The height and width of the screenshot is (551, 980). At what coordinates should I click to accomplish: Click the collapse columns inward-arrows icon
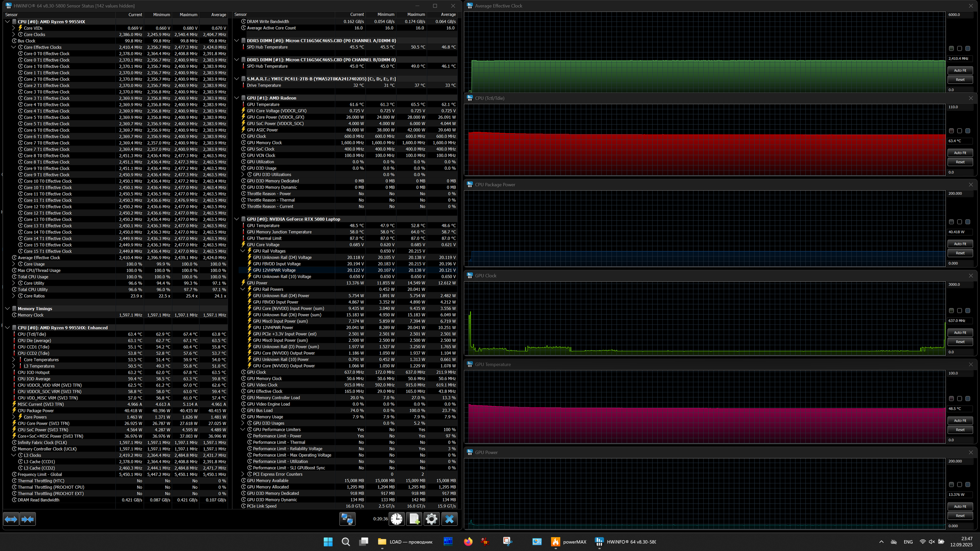28,519
